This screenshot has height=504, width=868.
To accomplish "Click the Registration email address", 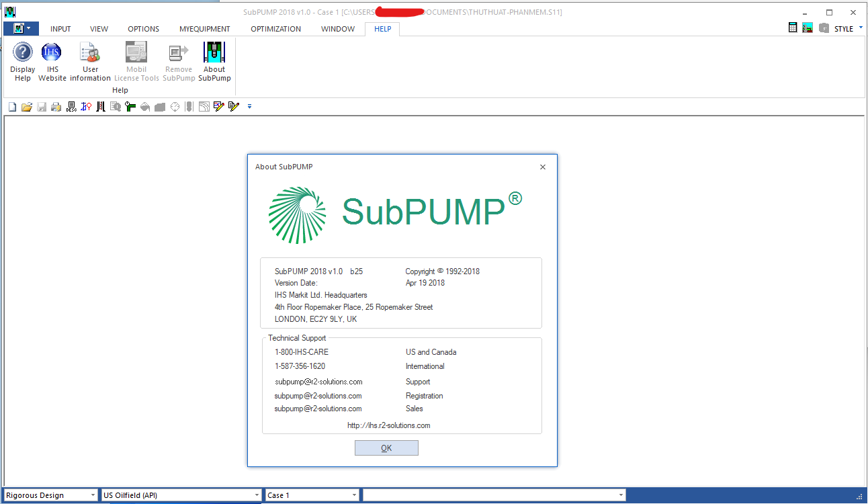I will pyautogui.click(x=318, y=396).
